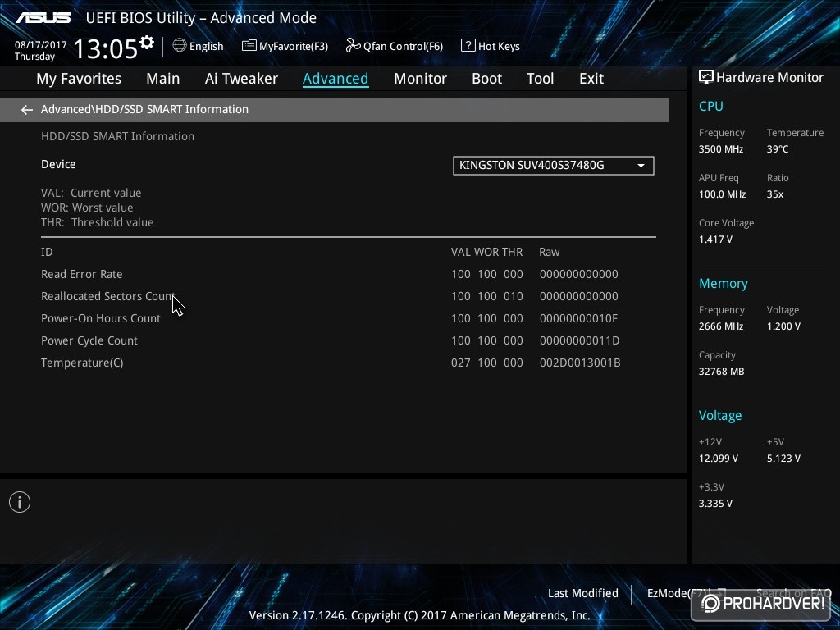Click the 13:05 clock display
This screenshot has width=840, height=630.
[x=106, y=48]
